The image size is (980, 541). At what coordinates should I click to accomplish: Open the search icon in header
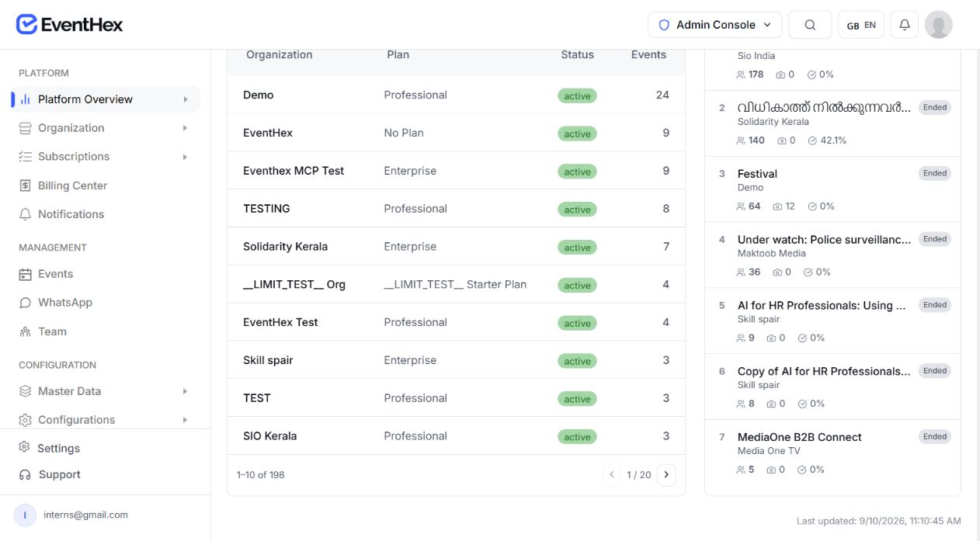(810, 25)
